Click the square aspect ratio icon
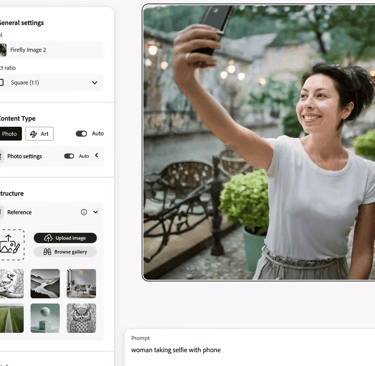 pyautogui.click(x=2, y=82)
